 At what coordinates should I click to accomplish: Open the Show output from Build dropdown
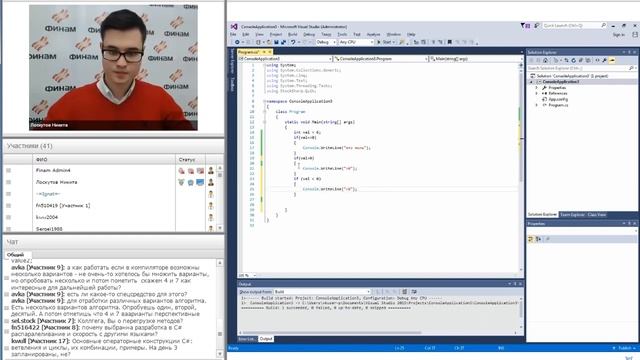[322, 292]
